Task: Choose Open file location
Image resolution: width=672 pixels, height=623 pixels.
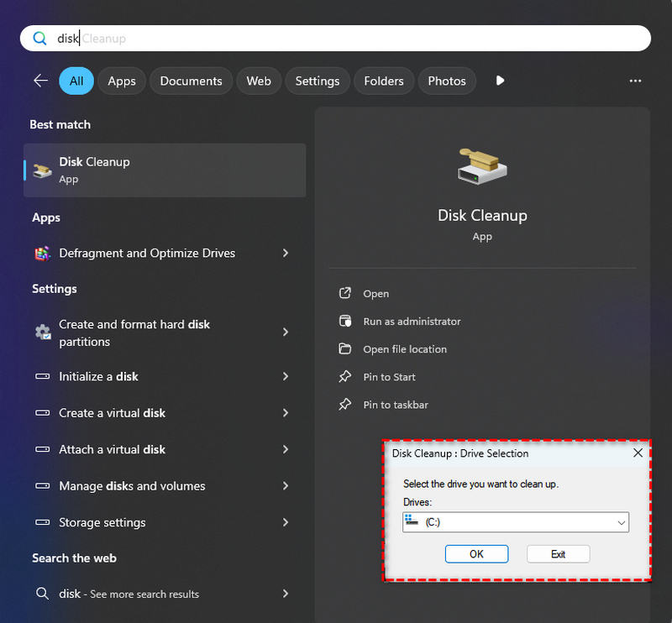Action: [x=405, y=349]
